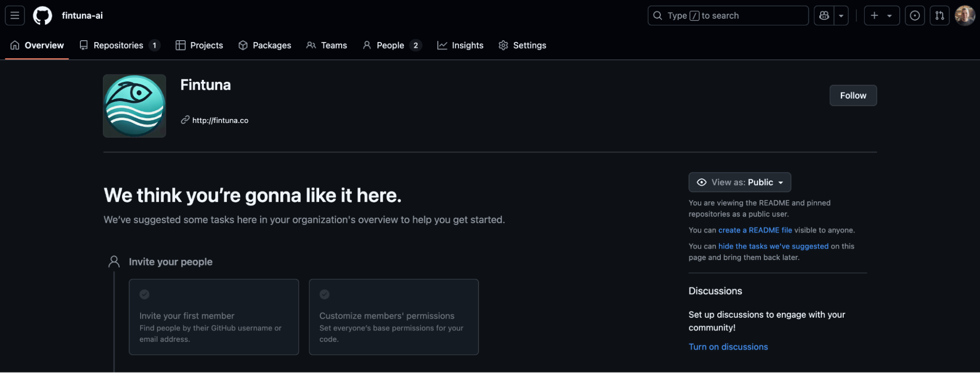
Task: Expand the View as: Public dropdown
Action: [740, 182]
